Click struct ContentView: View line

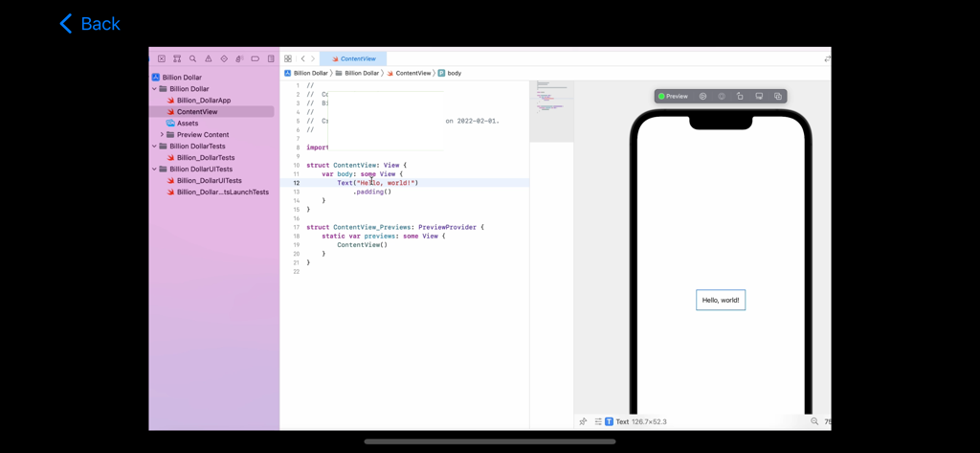click(356, 165)
